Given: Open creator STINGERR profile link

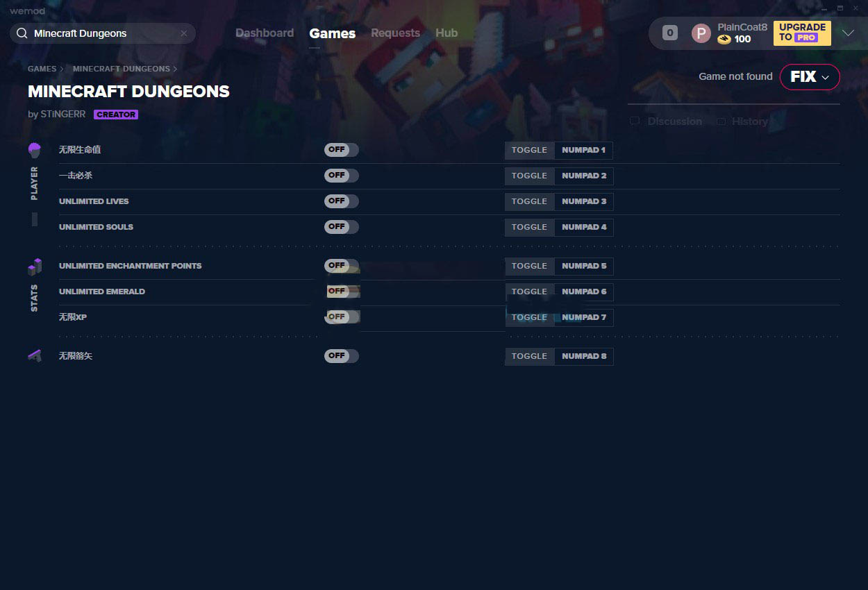Looking at the screenshot, I should [x=62, y=115].
